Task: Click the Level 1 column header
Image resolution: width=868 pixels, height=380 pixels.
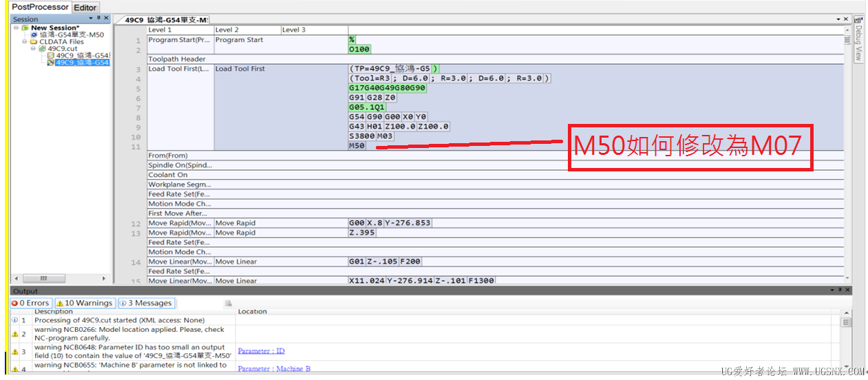Action: 180,30
